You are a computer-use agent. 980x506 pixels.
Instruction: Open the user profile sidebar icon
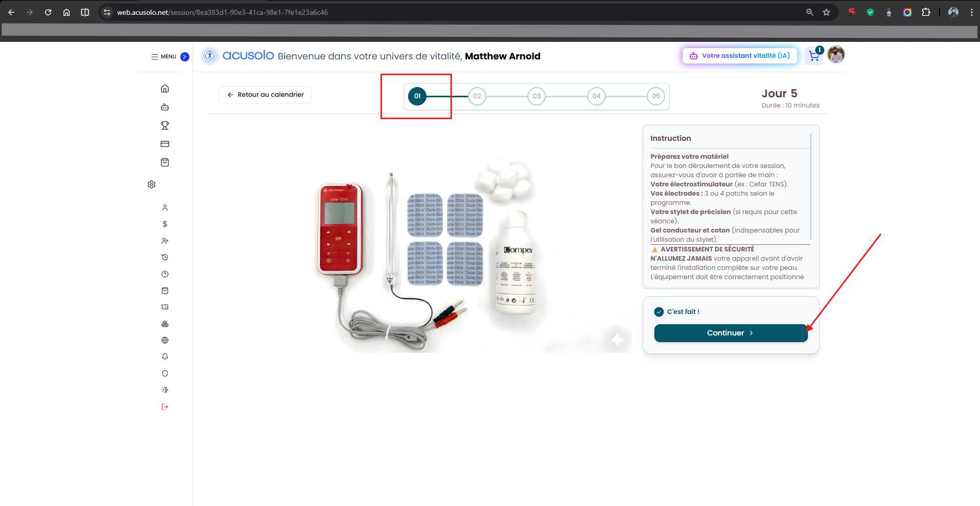(165, 207)
